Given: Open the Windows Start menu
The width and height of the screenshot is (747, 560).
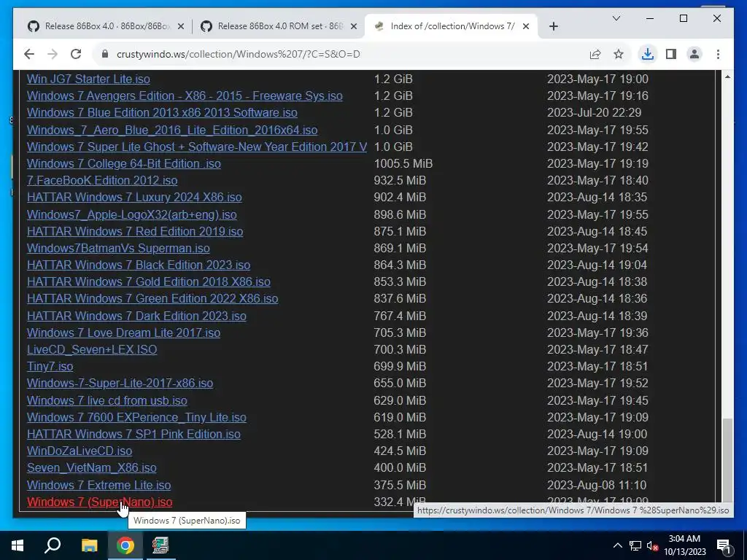Looking at the screenshot, I should click(x=18, y=545).
